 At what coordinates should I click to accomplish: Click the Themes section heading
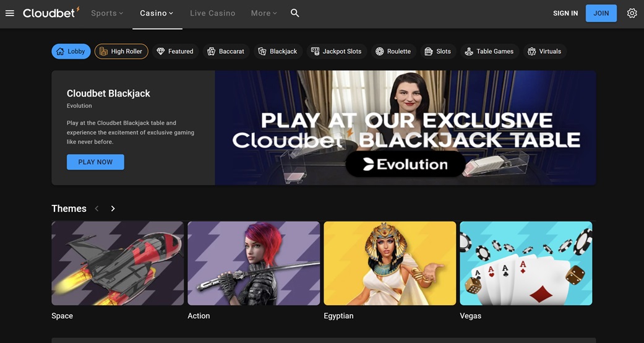point(69,209)
